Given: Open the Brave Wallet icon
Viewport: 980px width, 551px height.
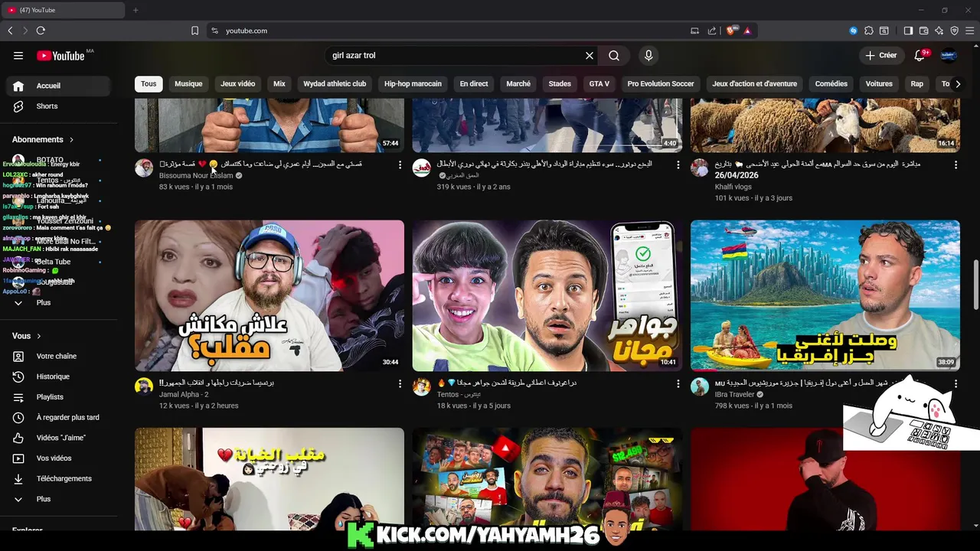Looking at the screenshot, I should [924, 31].
